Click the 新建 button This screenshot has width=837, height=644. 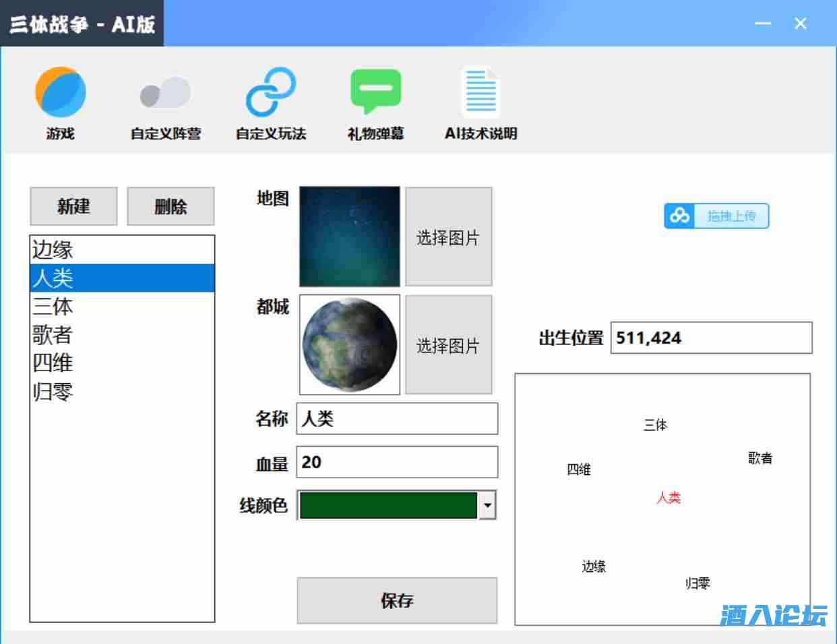tap(73, 206)
